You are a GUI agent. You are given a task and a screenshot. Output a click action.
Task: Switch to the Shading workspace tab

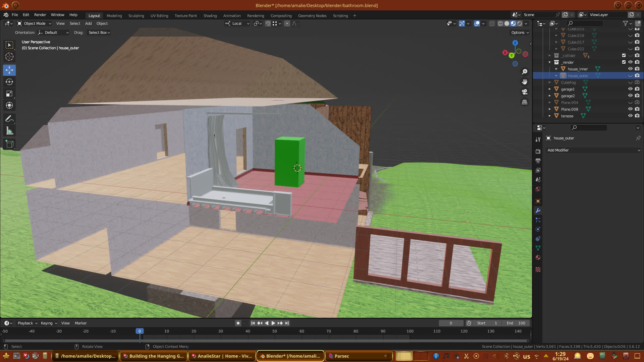pyautogui.click(x=210, y=16)
